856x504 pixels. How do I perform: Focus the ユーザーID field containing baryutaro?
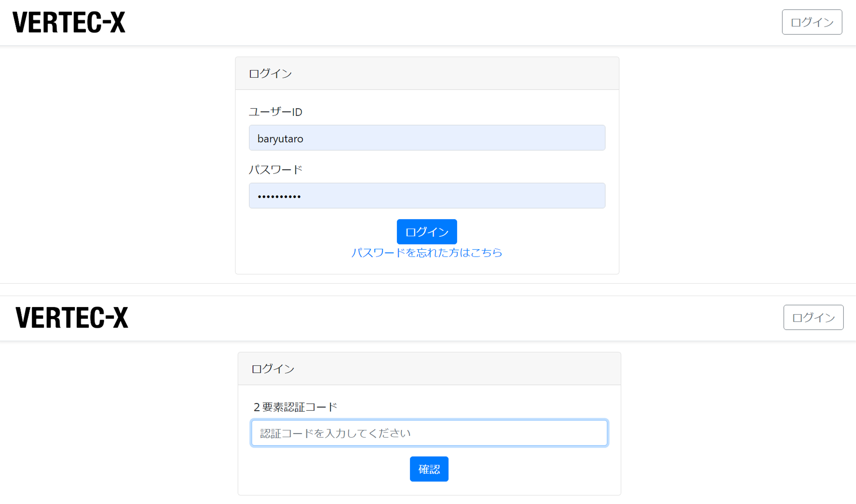[x=427, y=138]
